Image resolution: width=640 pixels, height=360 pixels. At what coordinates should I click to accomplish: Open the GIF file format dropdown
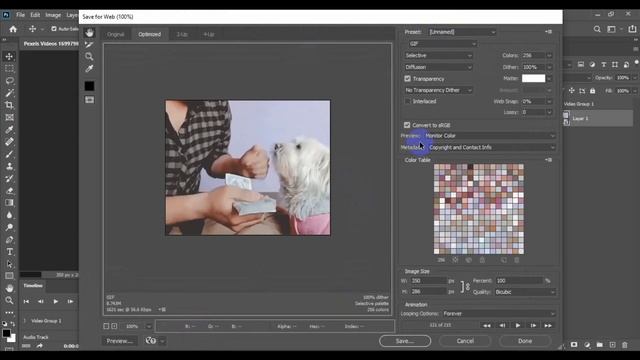(442, 44)
